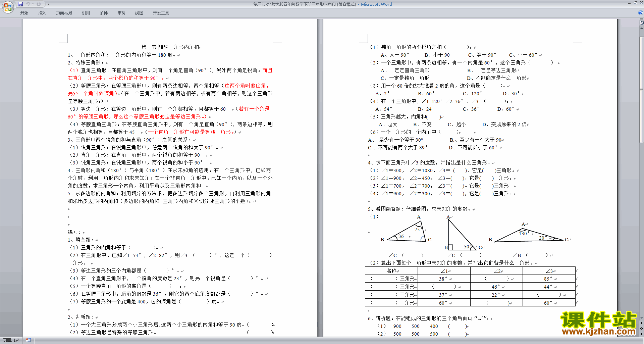
Task: Open the Office button menu
Action: 8,7
